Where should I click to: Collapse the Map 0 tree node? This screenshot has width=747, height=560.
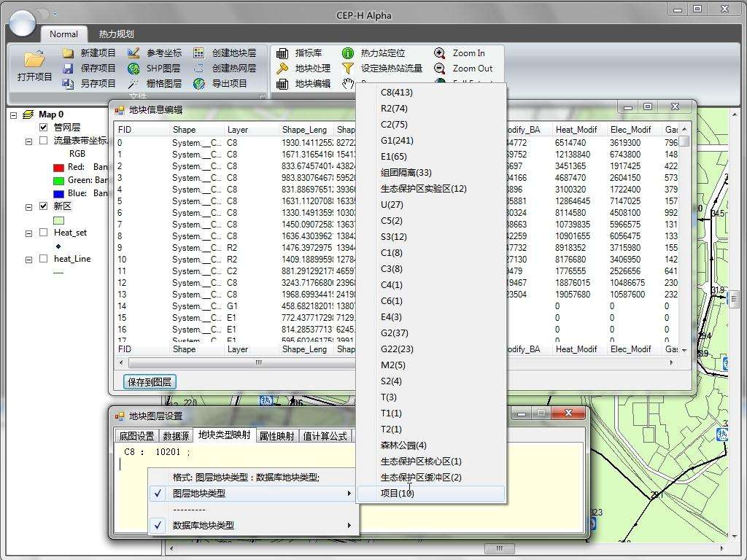[13, 114]
